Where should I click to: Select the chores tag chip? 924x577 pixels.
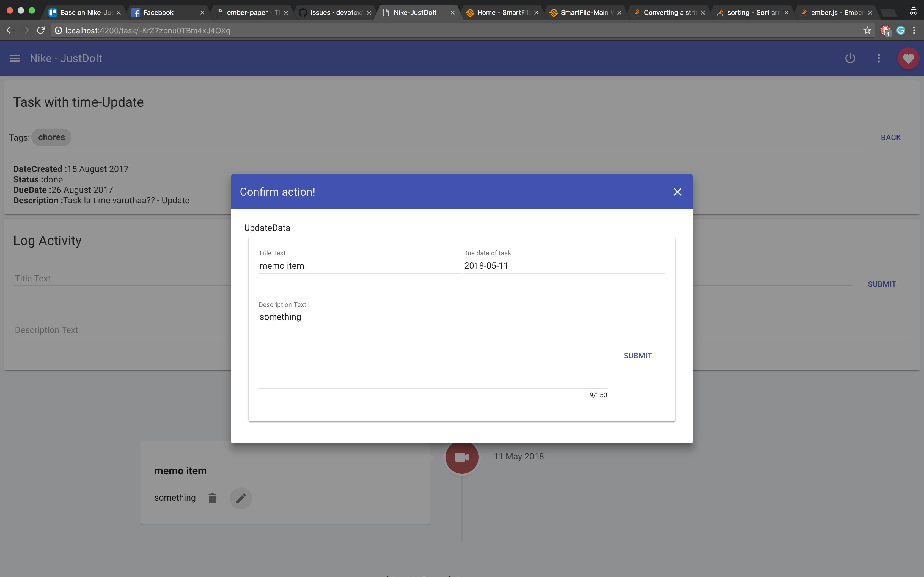point(51,137)
